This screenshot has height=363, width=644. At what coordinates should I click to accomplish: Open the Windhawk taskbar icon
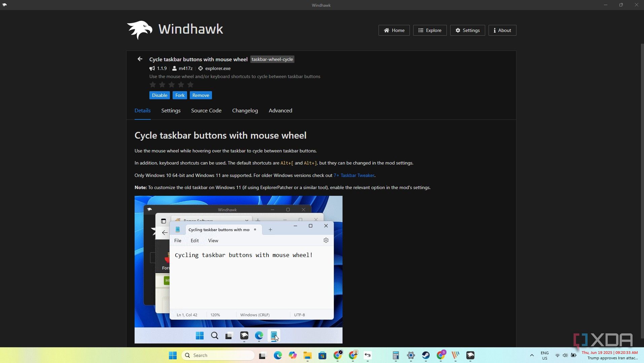click(x=470, y=355)
